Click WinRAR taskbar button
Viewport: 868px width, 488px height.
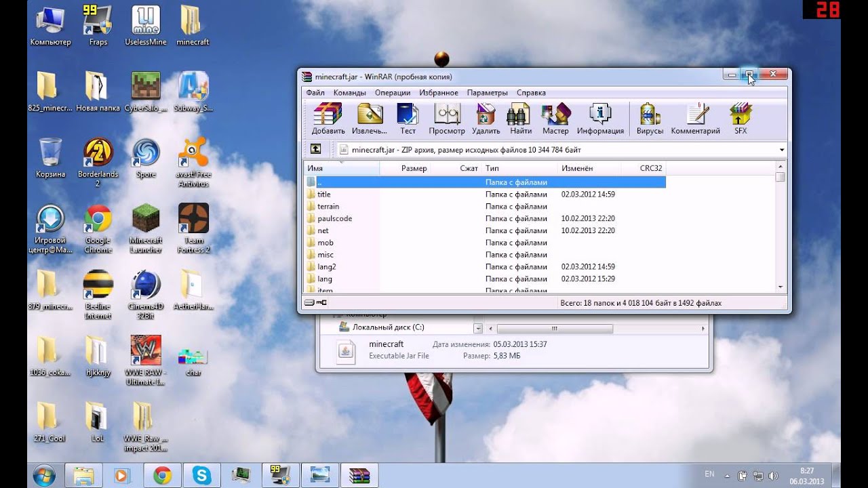[x=359, y=476]
